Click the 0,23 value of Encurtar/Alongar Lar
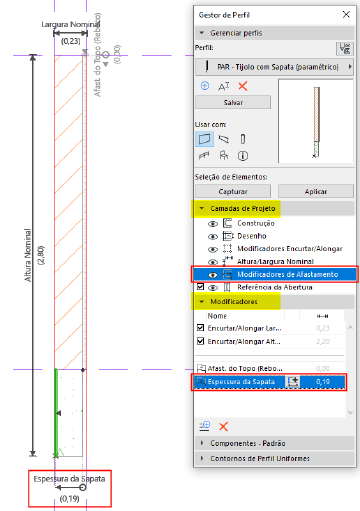 (x=323, y=328)
